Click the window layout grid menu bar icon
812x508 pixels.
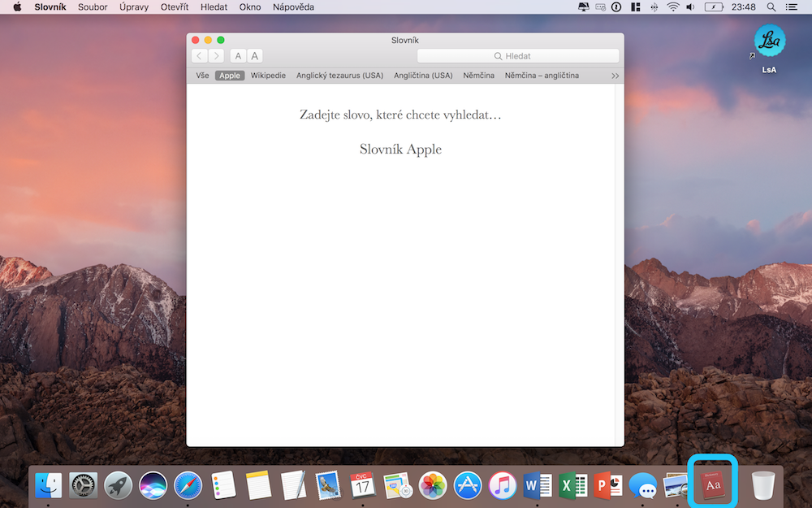[636, 7]
